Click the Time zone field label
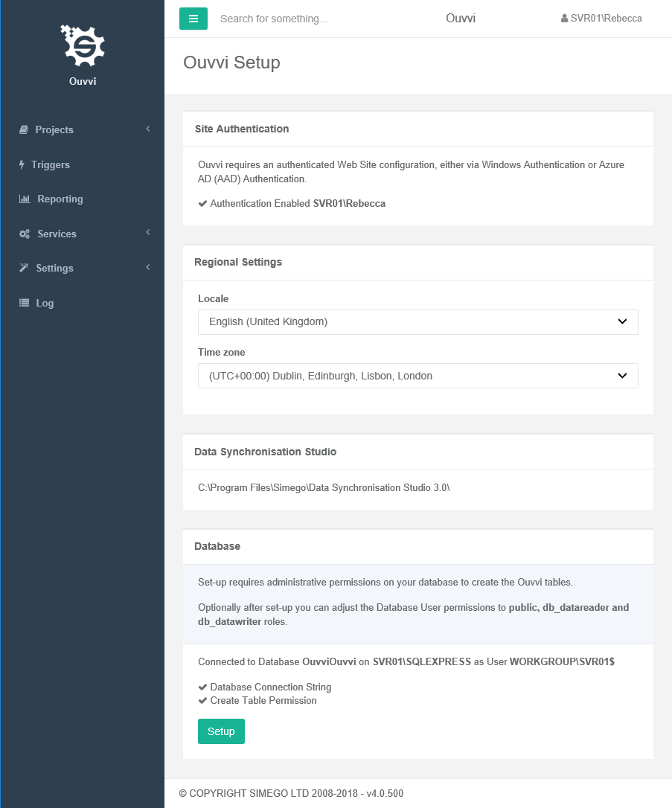This screenshot has width=672, height=808. (x=222, y=353)
